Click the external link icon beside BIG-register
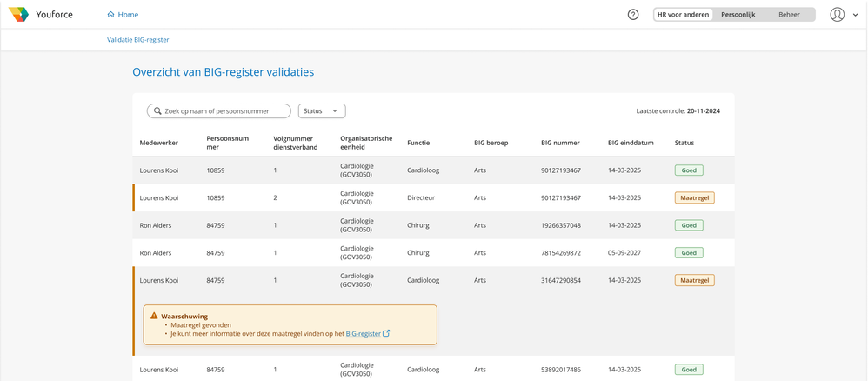The image size is (868, 381). click(386, 333)
